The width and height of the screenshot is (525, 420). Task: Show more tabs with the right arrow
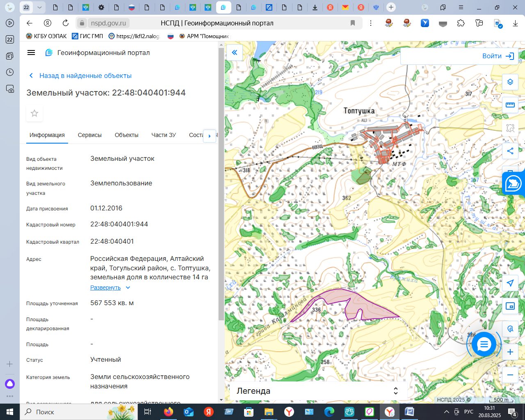[x=210, y=136]
